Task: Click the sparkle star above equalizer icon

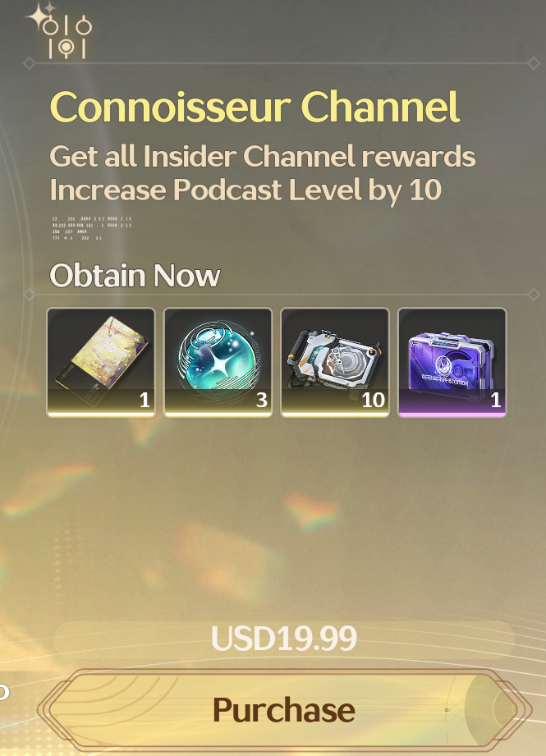Action: point(40,15)
